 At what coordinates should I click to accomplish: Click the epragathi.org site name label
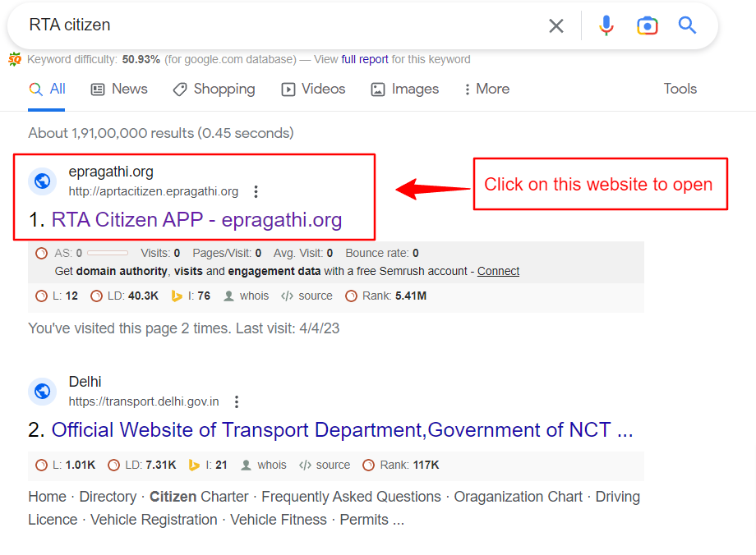(x=111, y=172)
